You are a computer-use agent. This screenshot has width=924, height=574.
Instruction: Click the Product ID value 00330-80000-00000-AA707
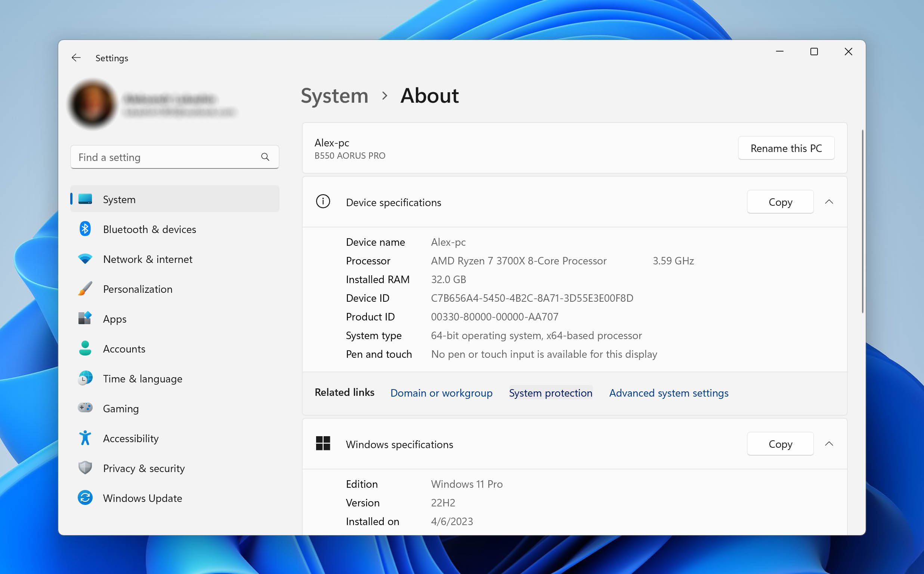click(494, 317)
